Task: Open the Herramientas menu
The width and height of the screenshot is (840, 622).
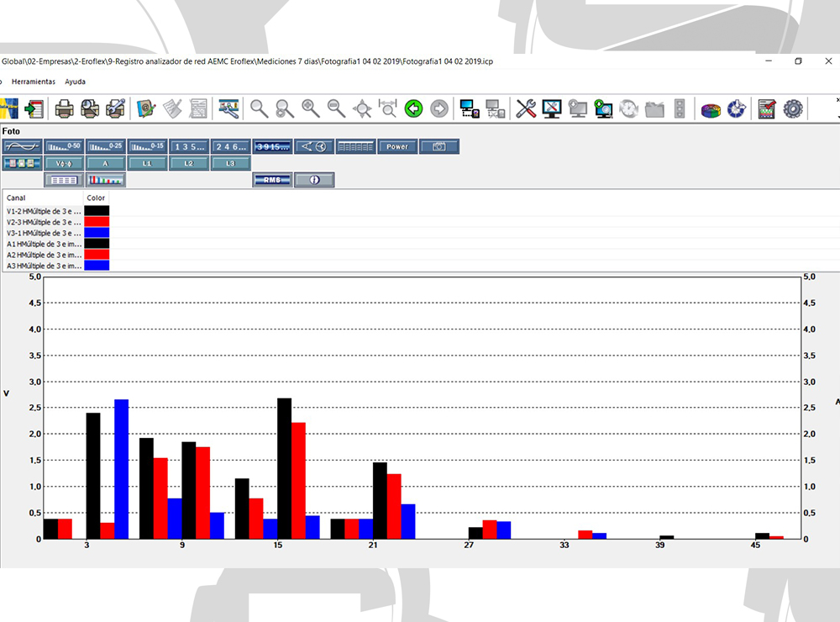Action: [34, 82]
